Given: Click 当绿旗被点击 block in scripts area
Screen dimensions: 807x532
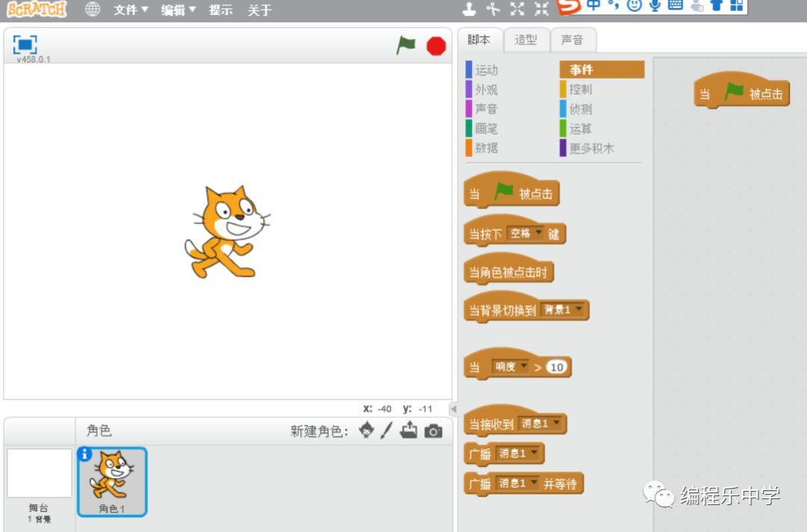Looking at the screenshot, I should coord(742,90).
